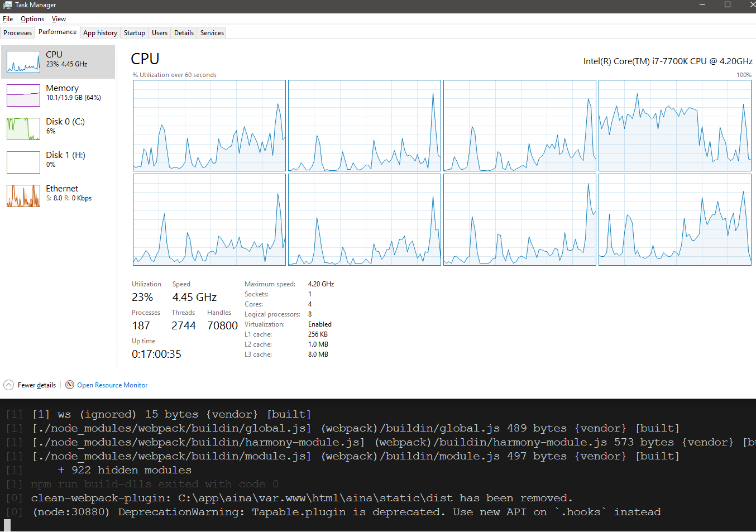Screen dimensions: 756x532
Task: Switch to the Startup tab
Action: pos(134,33)
